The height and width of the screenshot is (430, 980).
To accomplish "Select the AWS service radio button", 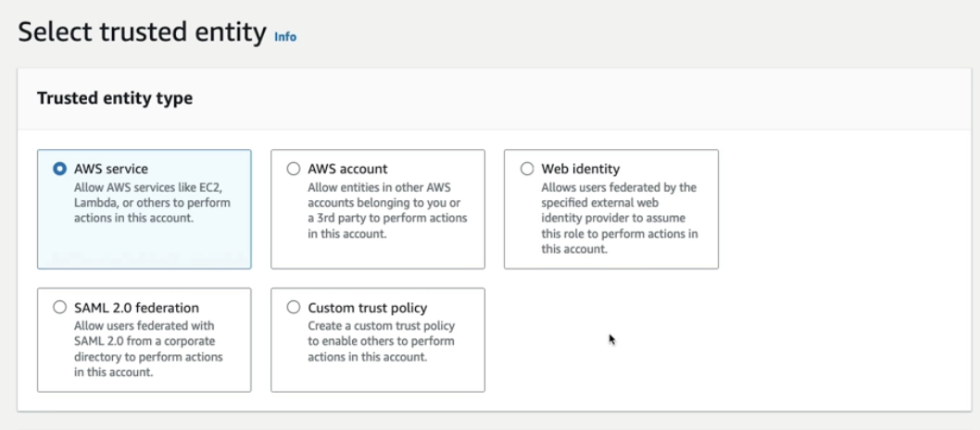I will coord(60,169).
